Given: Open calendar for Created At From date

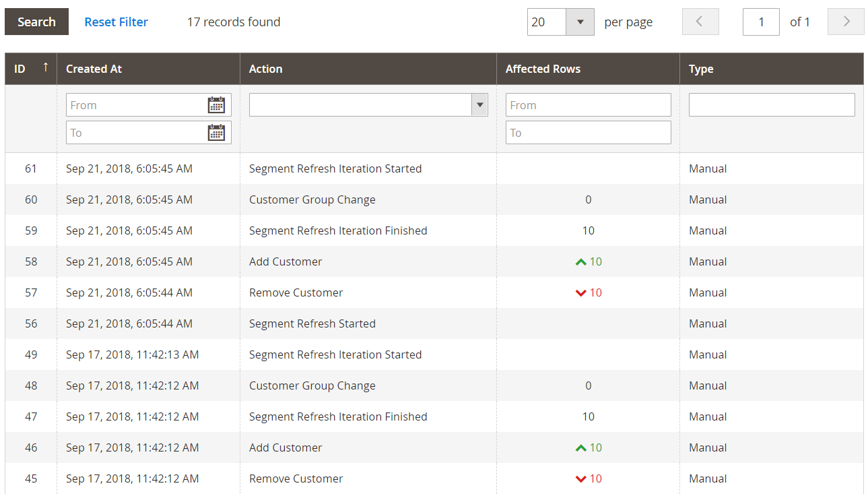Looking at the screenshot, I should tap(216, 105).
